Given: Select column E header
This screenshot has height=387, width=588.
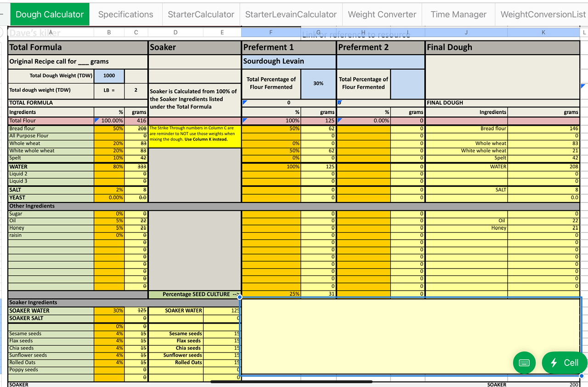Looking at the screenshot, I should [x=222, y=33].
